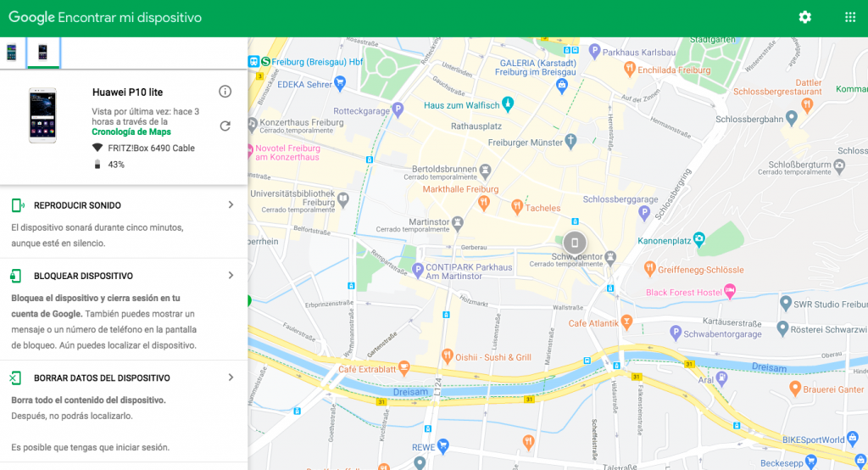Click the BIKESportWorld shopping pin
This screenshot has height=470, width=868.
[853, 439]
